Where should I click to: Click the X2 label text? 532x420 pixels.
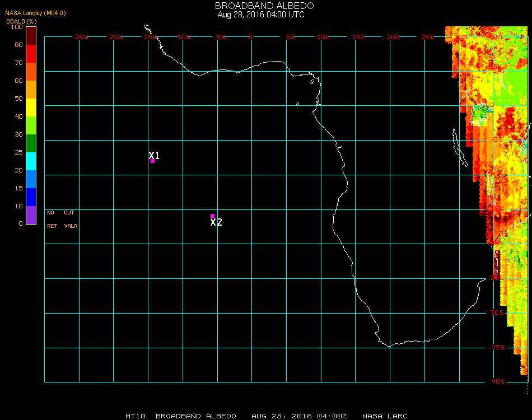pos(216,222)
